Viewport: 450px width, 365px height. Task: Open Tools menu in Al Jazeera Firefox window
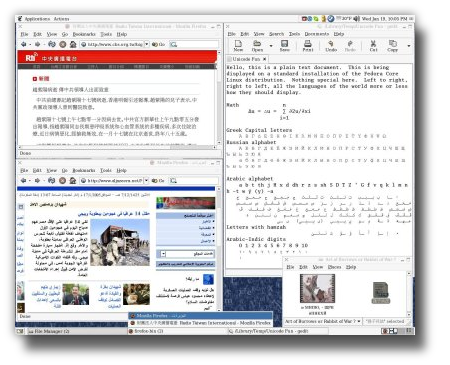click(x=106, y=170)
